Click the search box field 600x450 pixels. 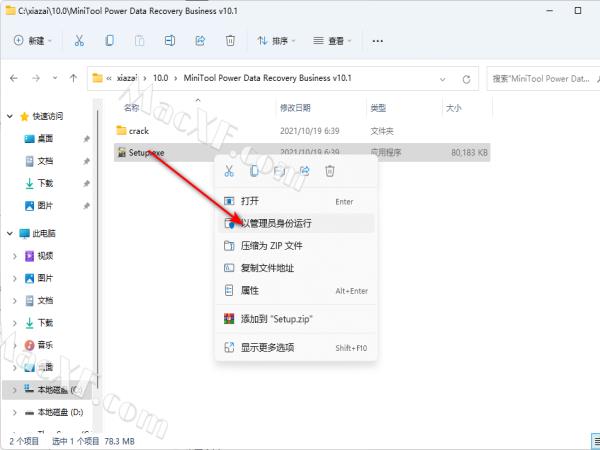pyautogui.click(x=543, y=79)
